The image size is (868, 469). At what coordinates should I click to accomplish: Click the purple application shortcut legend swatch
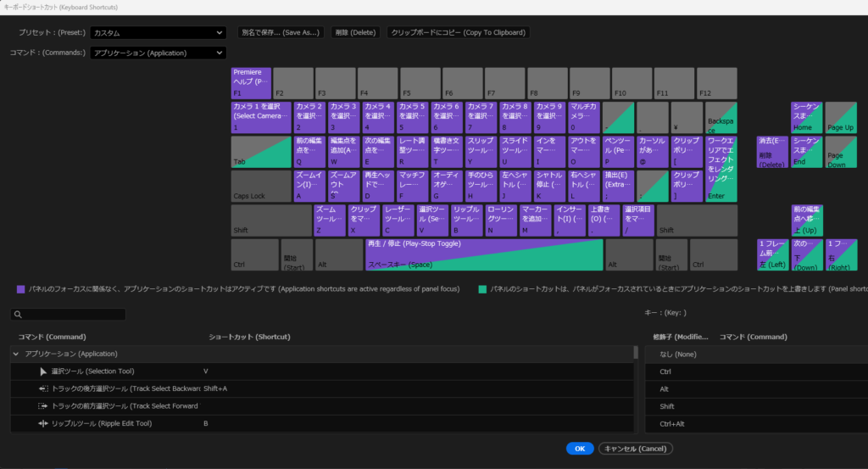21,289
